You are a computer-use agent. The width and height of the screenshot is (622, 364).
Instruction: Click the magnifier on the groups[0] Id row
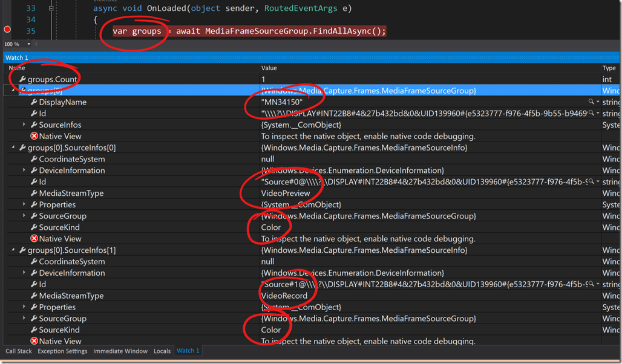(x=591, y=114)
